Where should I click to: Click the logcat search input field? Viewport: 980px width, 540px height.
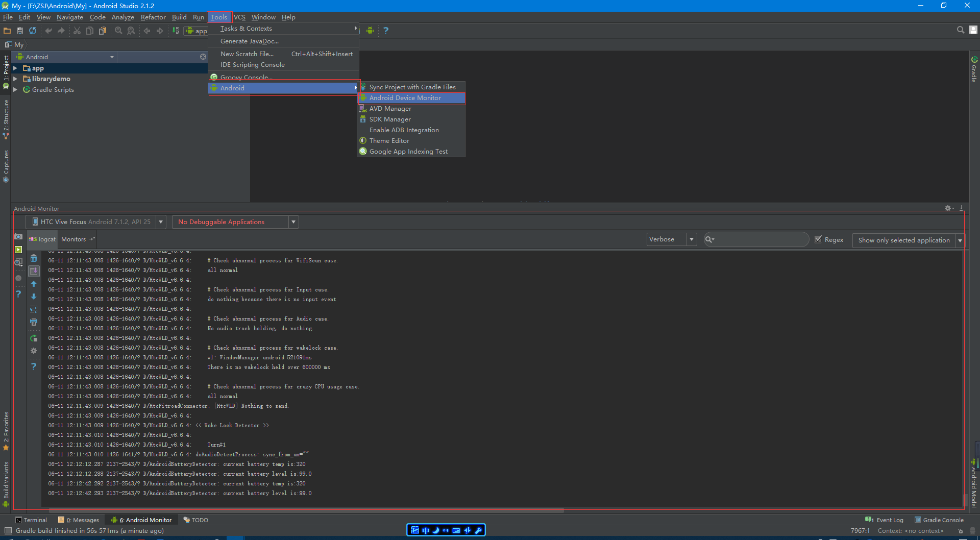[x=756, y=239]
